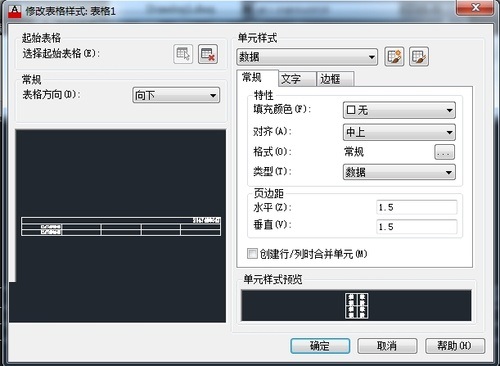Click the 水平 margin input field

point(417,207)
